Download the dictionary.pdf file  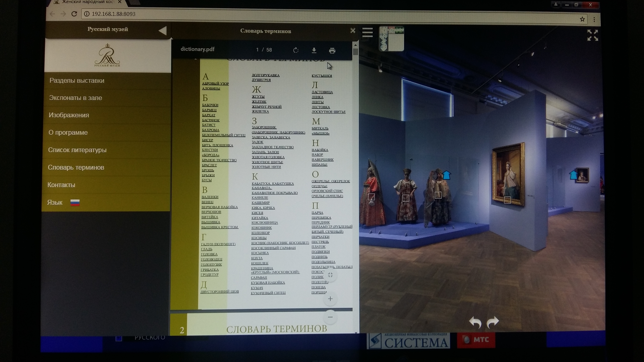(314, 51)
